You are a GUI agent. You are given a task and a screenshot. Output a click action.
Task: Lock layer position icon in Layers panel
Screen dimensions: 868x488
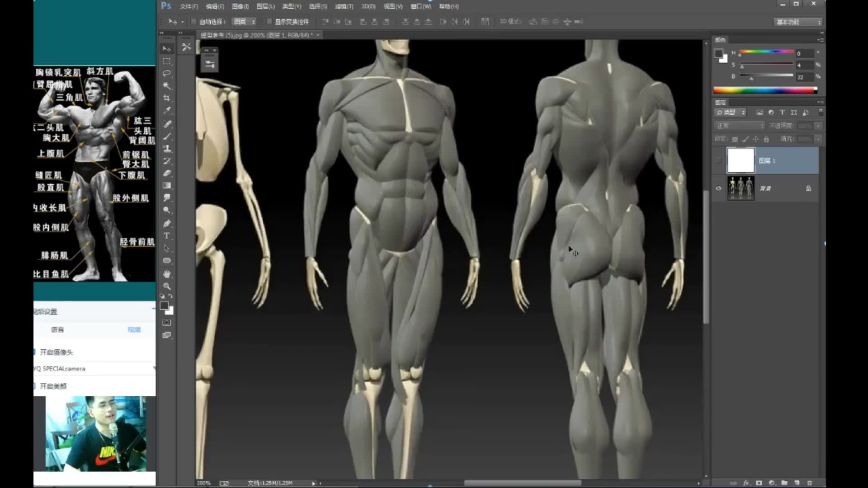click(x=755, y=139)
